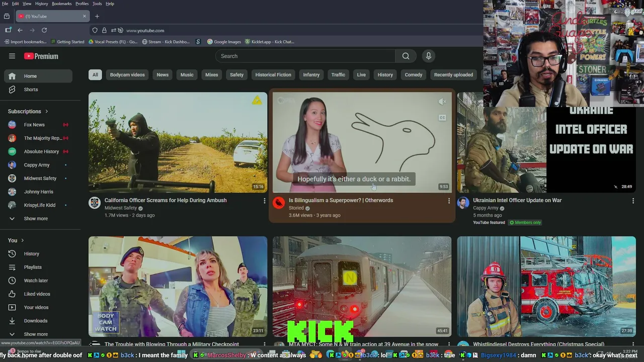
Task: Expand the You section Show more
Action: pyautogui.click(x=38, y=334)
